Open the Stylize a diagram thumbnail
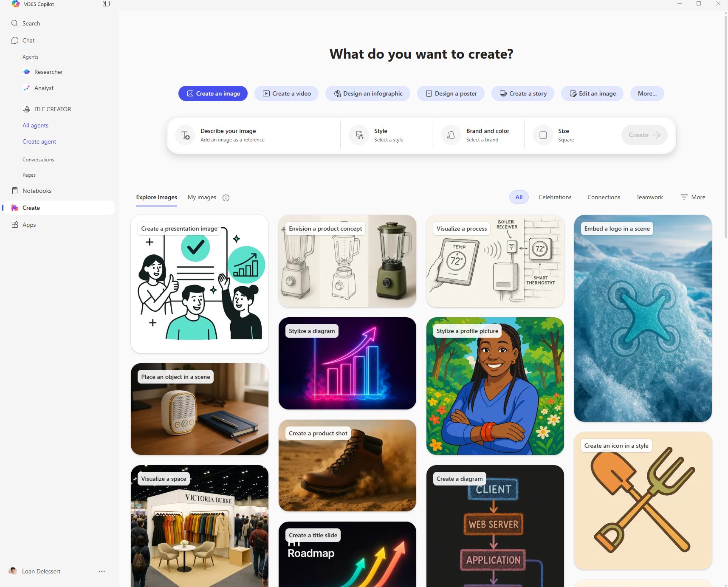 [x=347, y=363]
